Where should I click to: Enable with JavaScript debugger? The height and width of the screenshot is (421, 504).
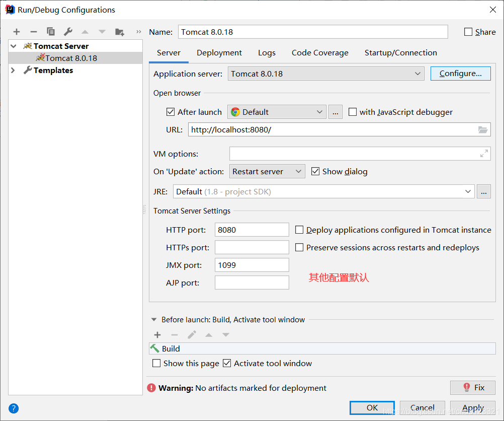(353, 112)
